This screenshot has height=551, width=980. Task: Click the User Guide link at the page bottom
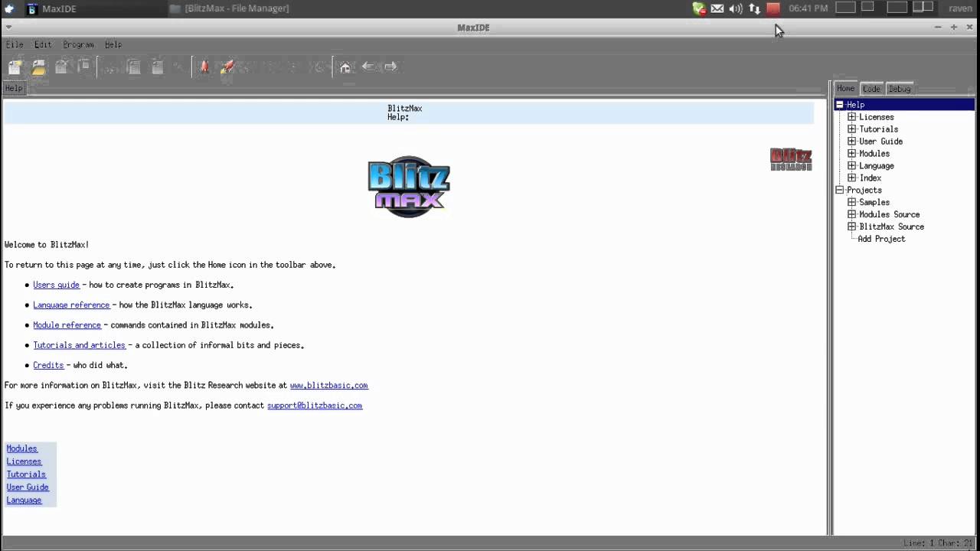[x=28, y=487]
